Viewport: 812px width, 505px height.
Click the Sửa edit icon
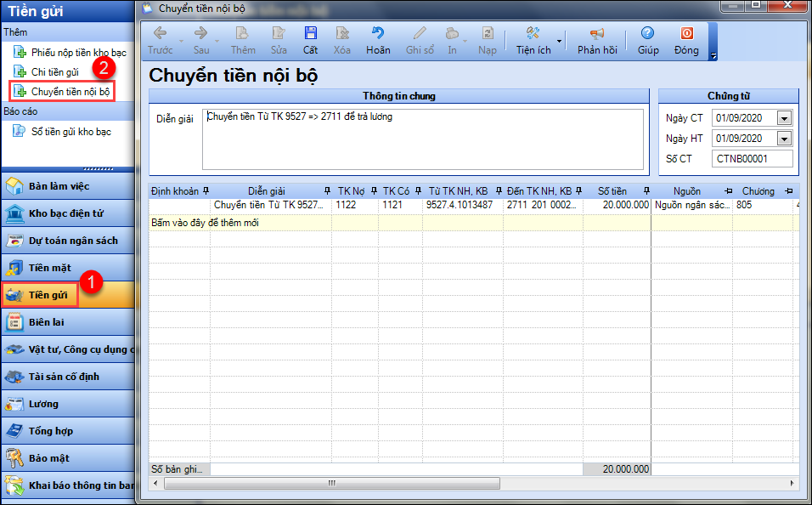(x=279, y=34)
